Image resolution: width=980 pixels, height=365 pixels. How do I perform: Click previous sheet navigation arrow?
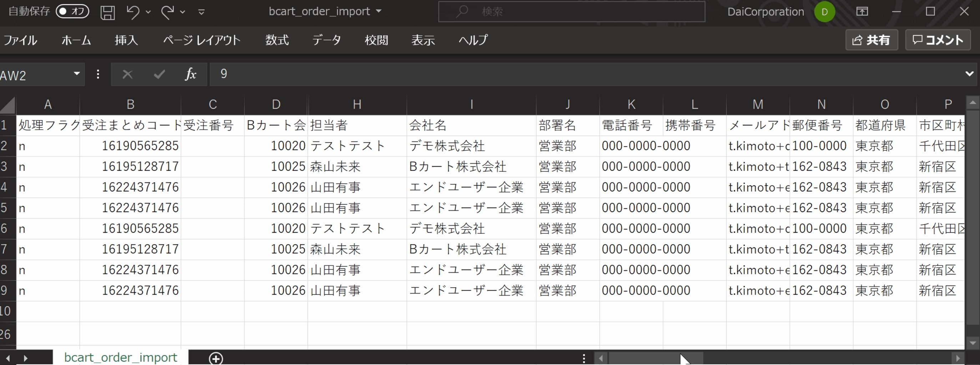coord(7,358)
